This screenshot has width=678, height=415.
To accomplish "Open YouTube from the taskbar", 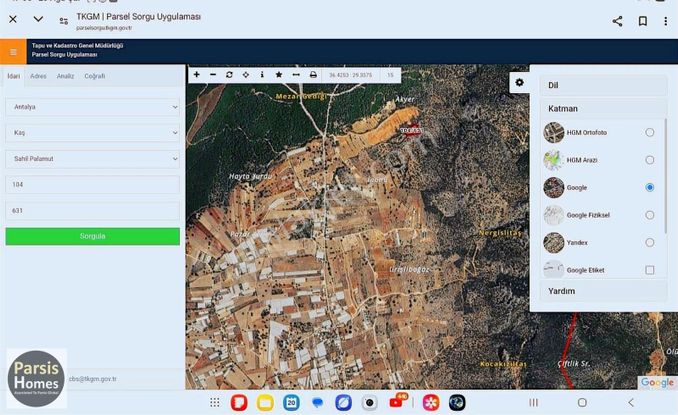I will coord(397,402).
